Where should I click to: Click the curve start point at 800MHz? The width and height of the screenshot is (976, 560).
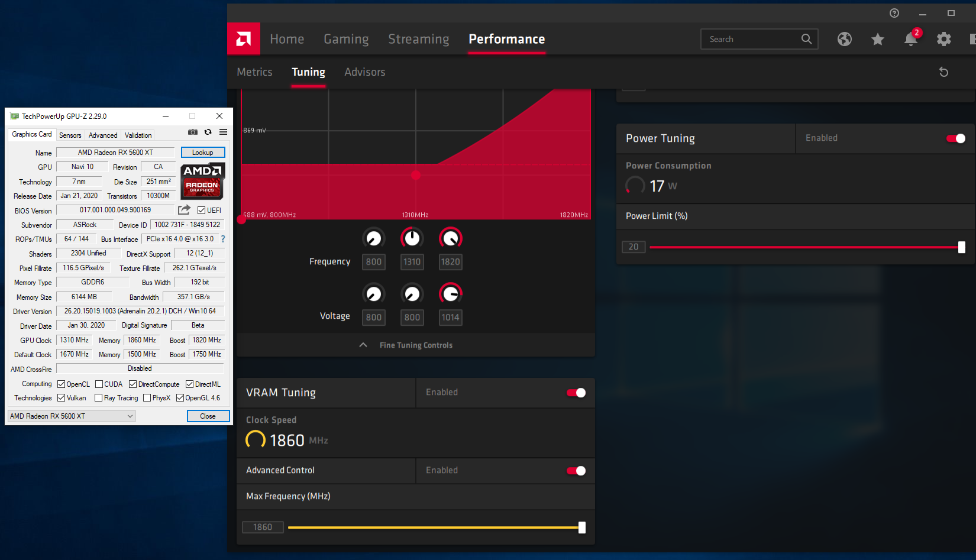(x=241, y=219)
